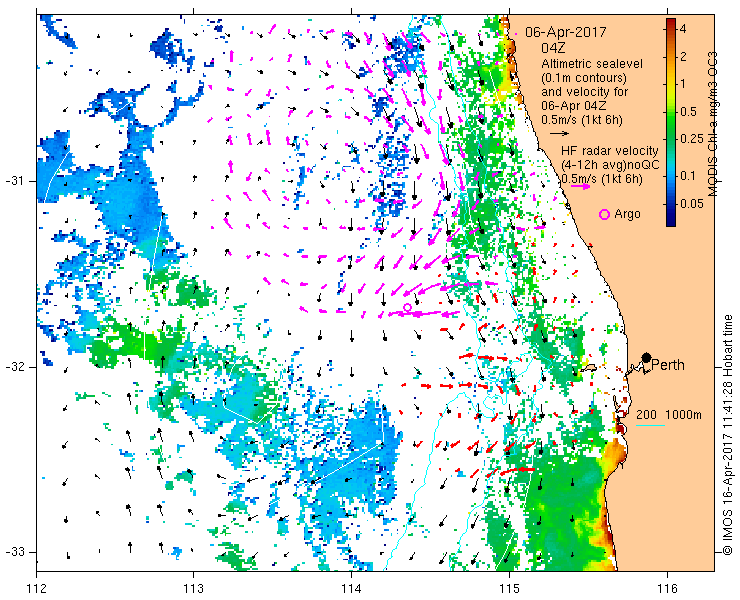Viewport: 740px width, 600px height.
Task: Click the longitude axis label 114
Action: tap(352, 589)
